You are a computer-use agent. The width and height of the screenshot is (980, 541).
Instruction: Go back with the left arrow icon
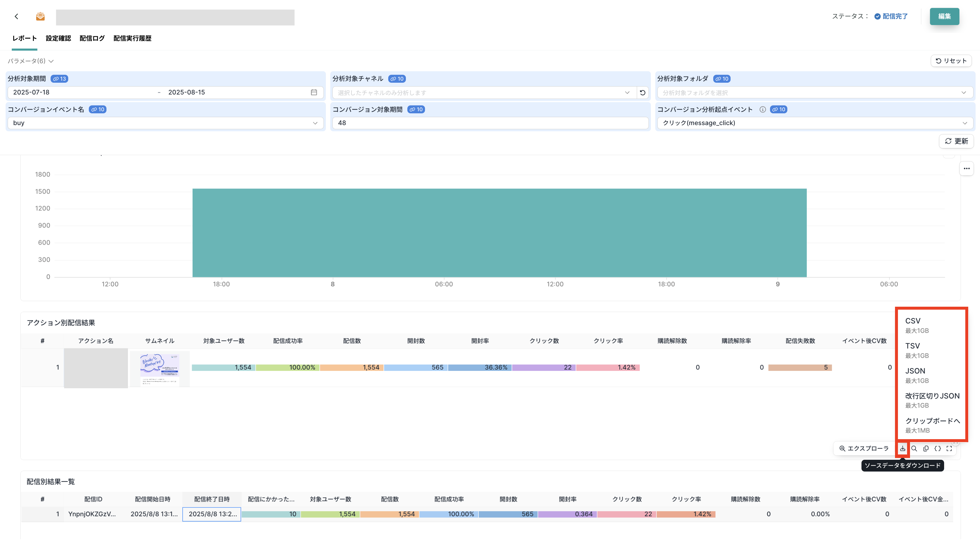16,16
